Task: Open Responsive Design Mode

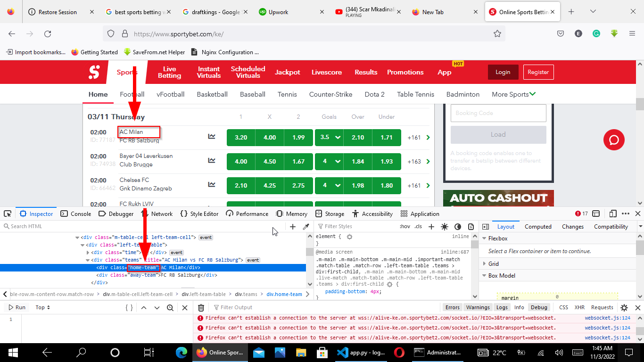Action: pos(612,214)
